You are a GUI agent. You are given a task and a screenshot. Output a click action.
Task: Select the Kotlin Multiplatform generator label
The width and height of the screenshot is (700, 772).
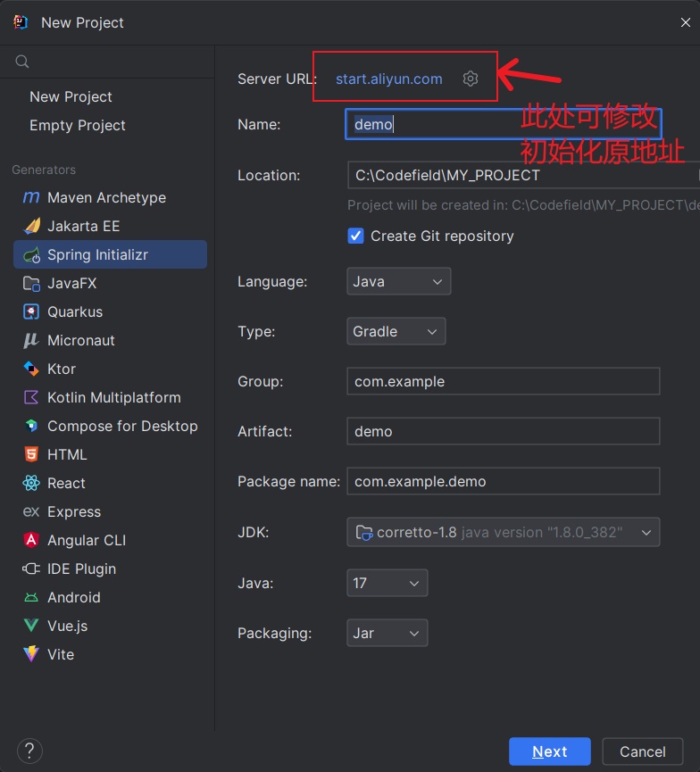coord(113,397)
